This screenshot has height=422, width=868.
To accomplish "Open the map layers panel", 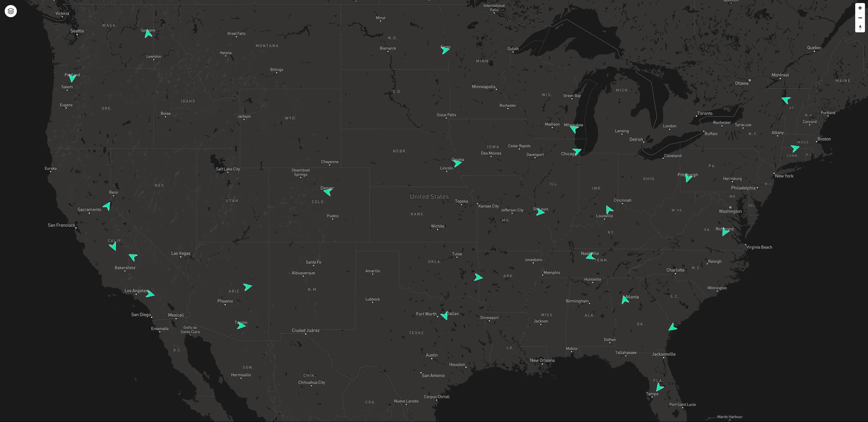I will tap(10, 11).
